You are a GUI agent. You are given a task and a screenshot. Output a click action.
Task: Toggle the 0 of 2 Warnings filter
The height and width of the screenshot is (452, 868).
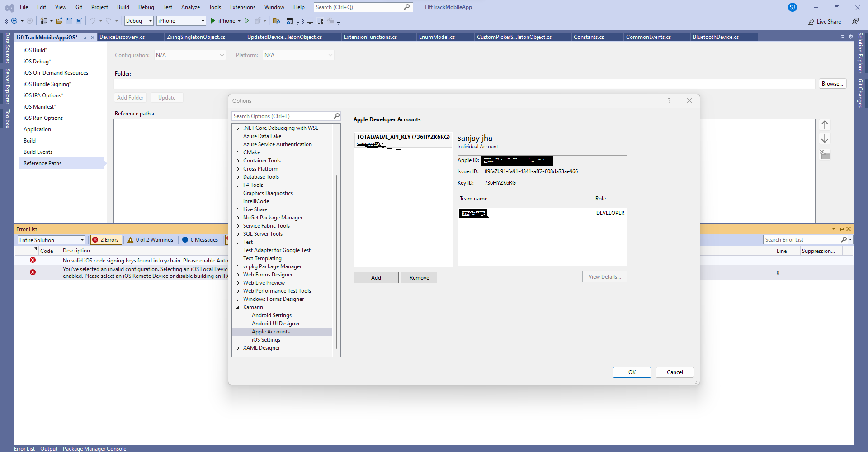pos(150,240)
